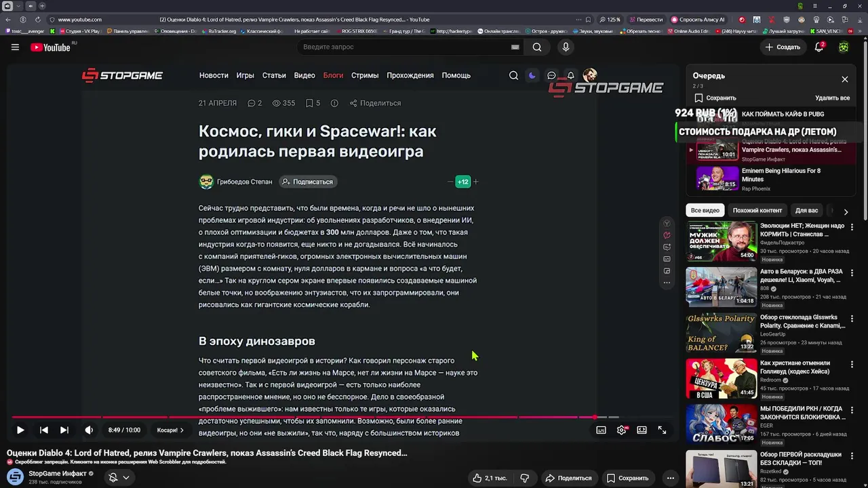Open more actions ellipsis below video

pos(670,478)
